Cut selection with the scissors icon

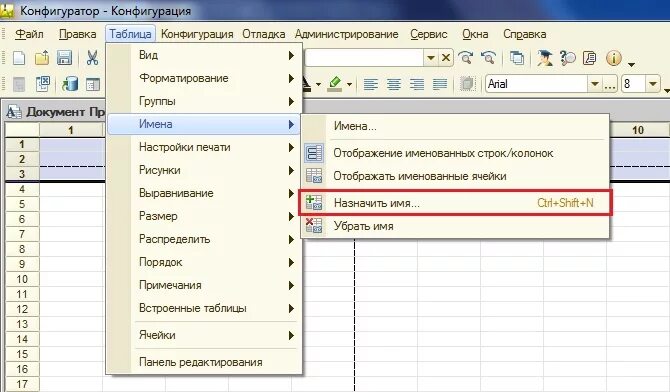[x=92, y=58]
